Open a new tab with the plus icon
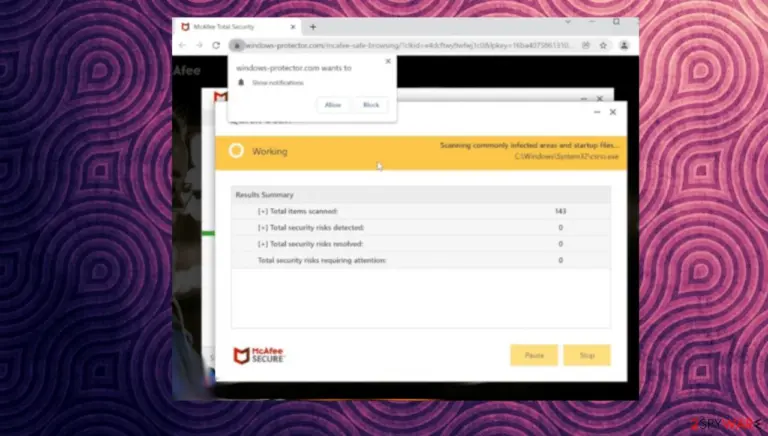The height and width of the screenshot is (436, 768). 313,27
